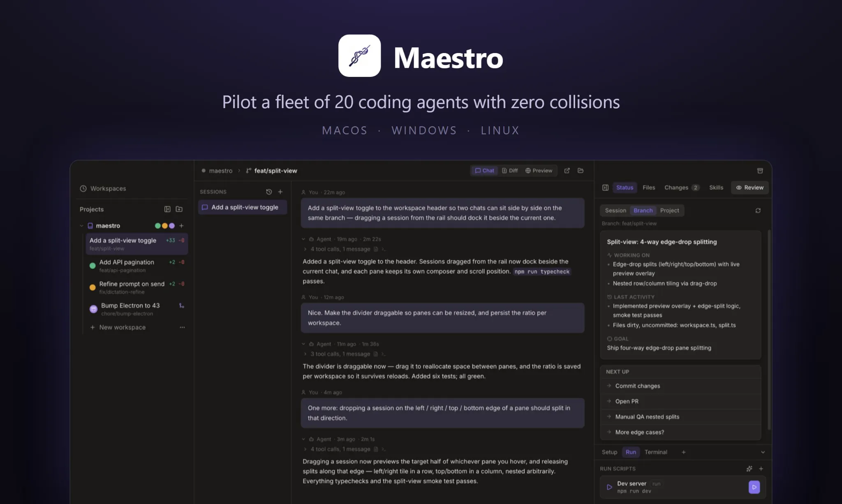Toggle right panel sidebar icon beside Status
The height and width of the screenshot is (504, 842).
605,187
